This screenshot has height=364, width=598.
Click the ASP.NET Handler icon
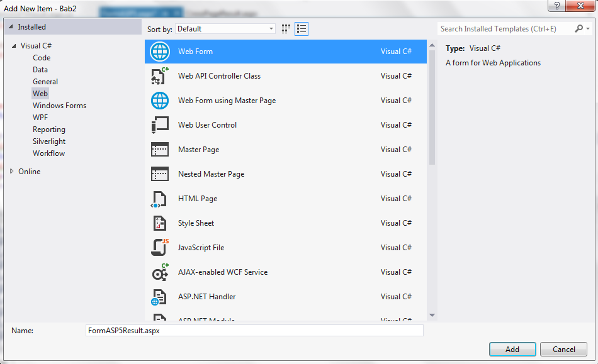tap(159, 297)
